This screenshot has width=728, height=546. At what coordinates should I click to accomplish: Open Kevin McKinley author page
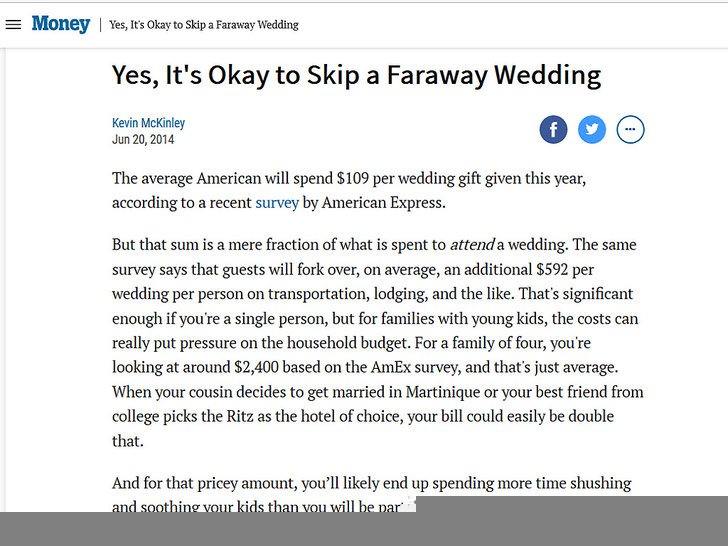click(149, 123)
